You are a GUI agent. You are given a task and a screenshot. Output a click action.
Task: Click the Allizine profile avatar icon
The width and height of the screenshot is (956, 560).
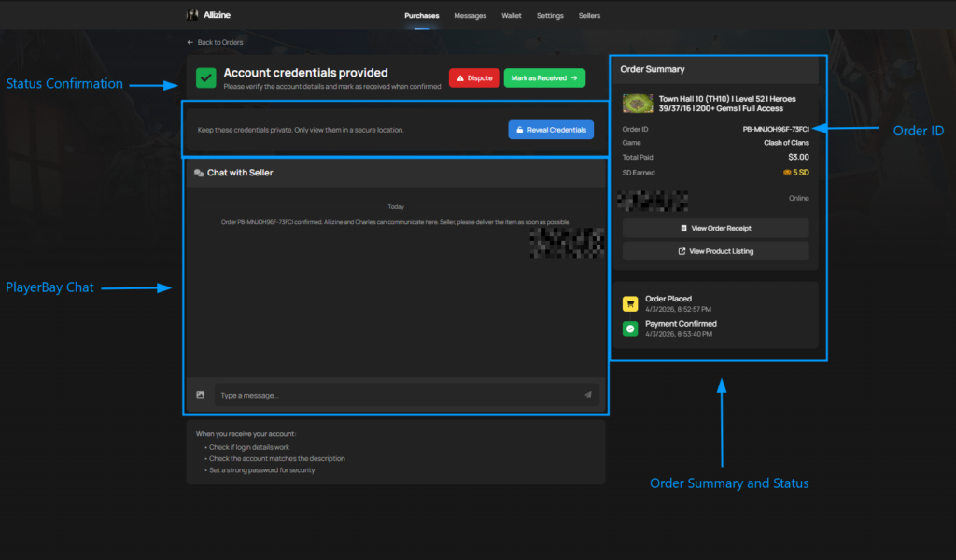[192, 15]
